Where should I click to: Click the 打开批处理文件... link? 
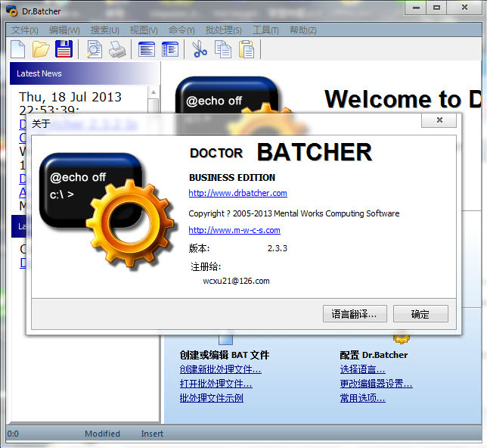click(216, 384)
